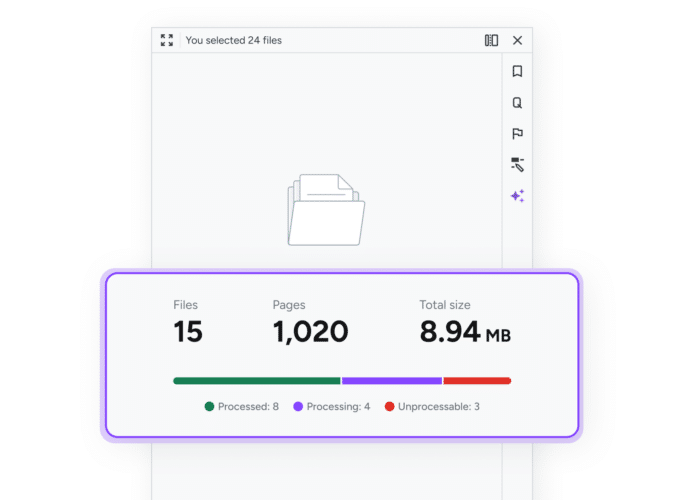This screenshot has width=684, height=500.
Task: Close the selected files panel
Action: (517, 40)
